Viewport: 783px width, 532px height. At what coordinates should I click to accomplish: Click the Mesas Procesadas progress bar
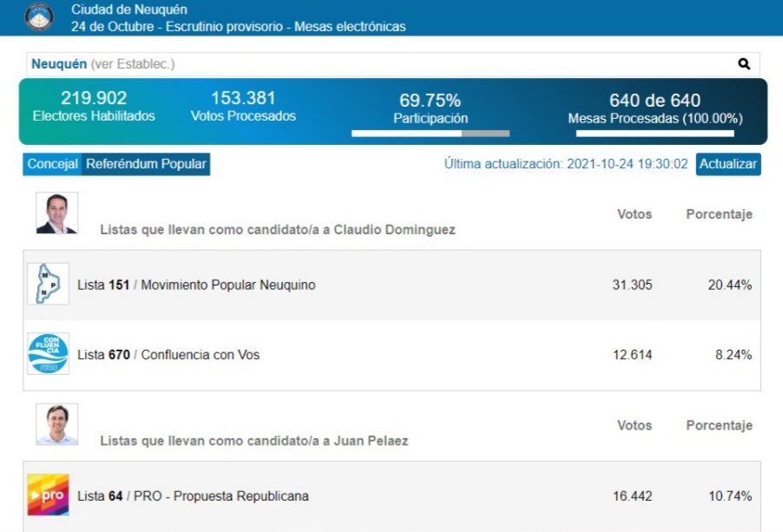(x=655, y=134)
